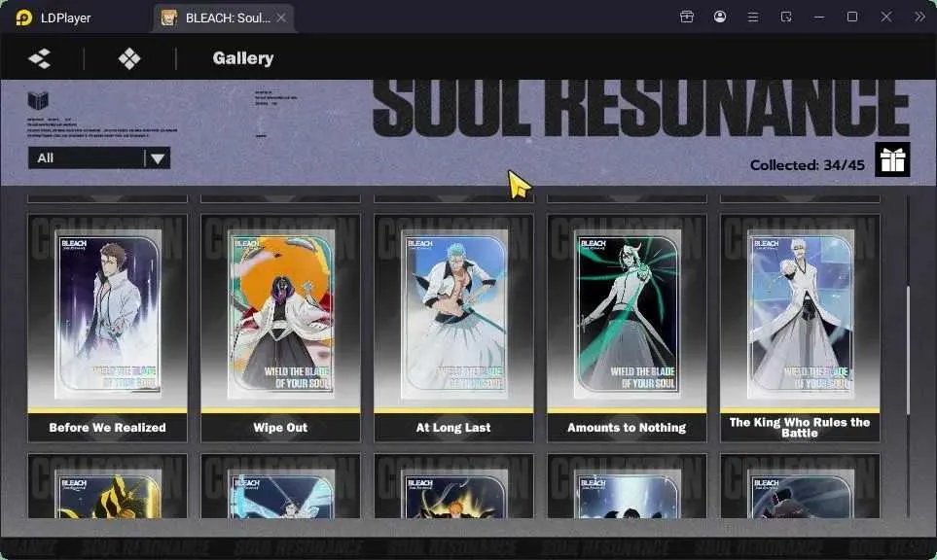Viewport: 937px width, 560px height.
Task: Open the At Long Last card
Action: 453,328
